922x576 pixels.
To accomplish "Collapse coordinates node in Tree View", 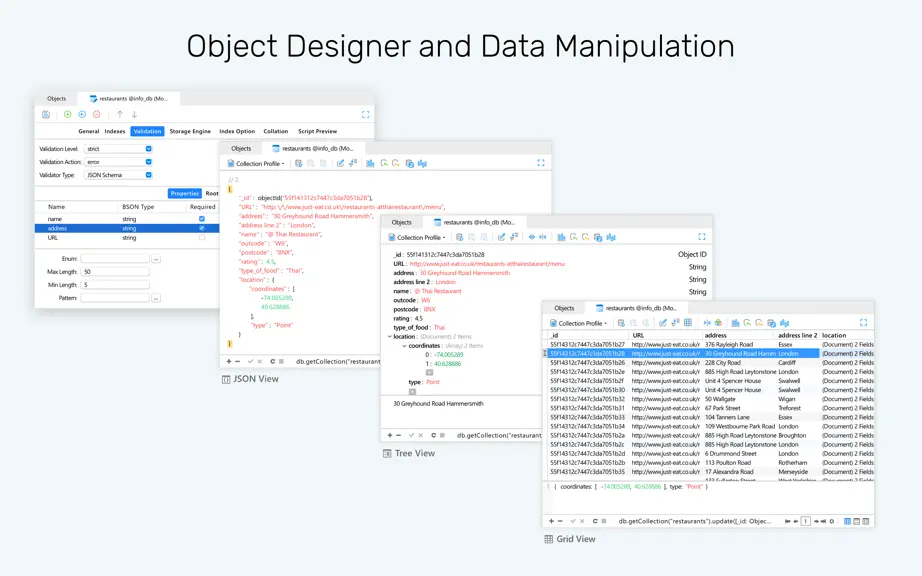I will pos(404,346).
